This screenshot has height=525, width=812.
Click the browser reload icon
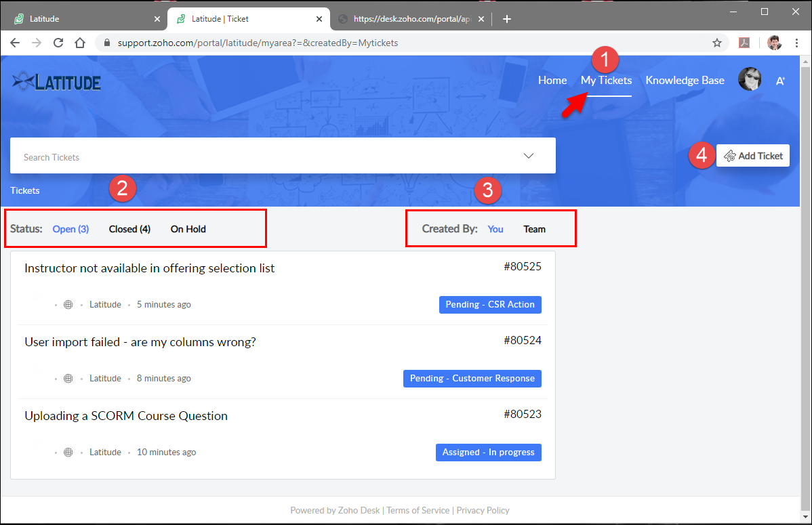(58, 43)
